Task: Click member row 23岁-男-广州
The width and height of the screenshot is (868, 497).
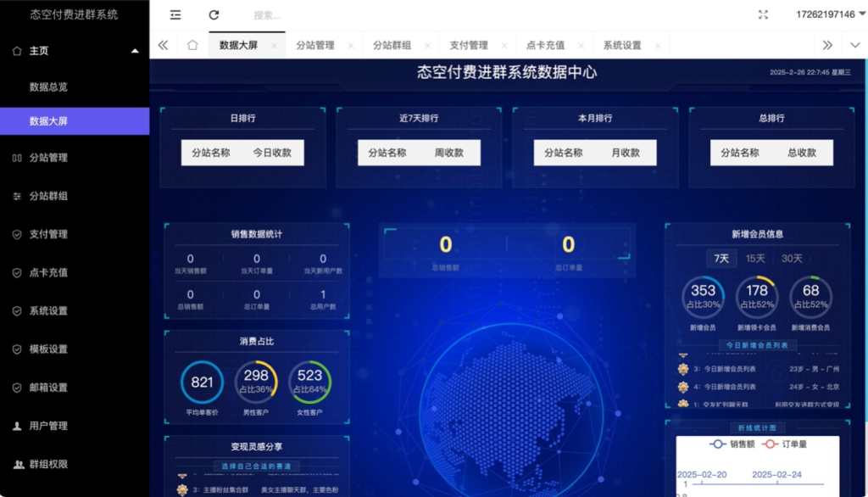Action: (x=759, y=369)
